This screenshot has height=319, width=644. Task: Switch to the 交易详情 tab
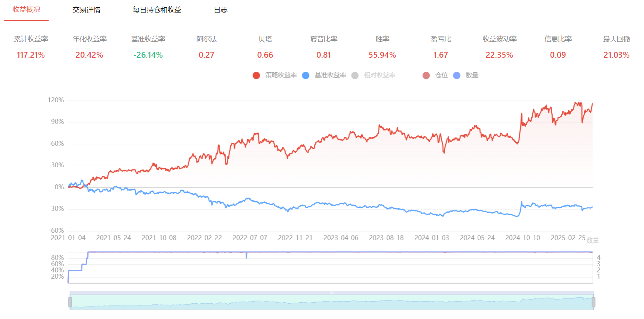(86, 10)
